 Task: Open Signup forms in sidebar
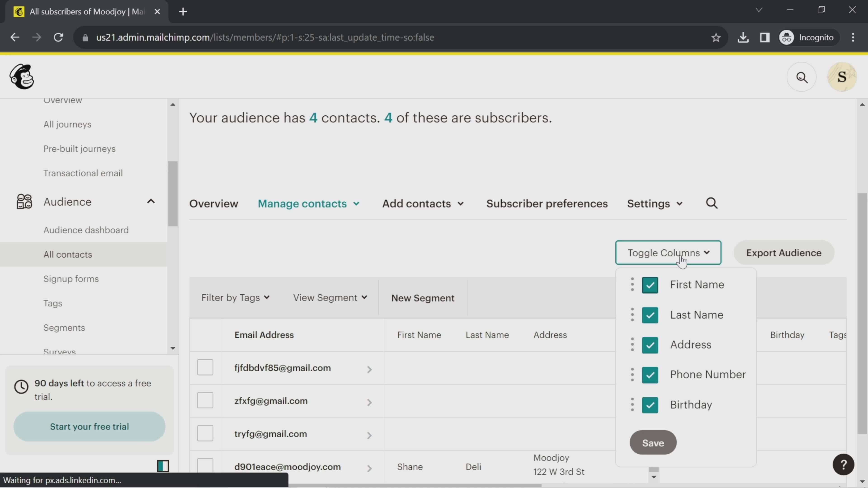click(71, 279)
